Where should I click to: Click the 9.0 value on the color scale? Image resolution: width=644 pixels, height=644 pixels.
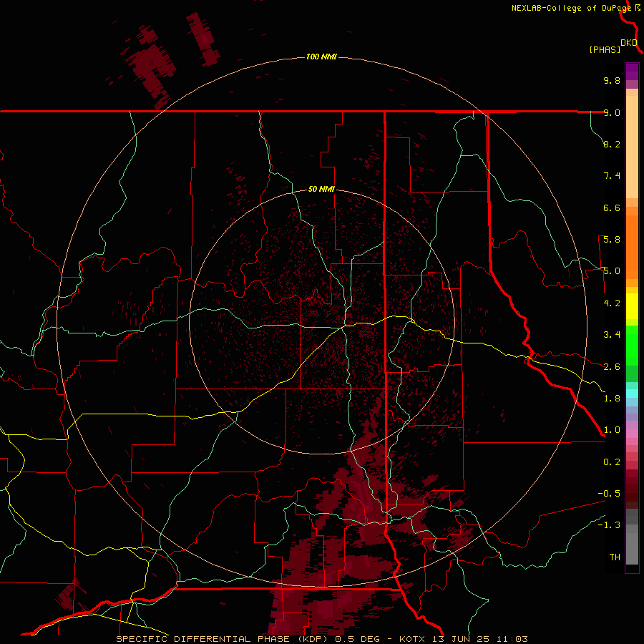[x=612, y=112]
